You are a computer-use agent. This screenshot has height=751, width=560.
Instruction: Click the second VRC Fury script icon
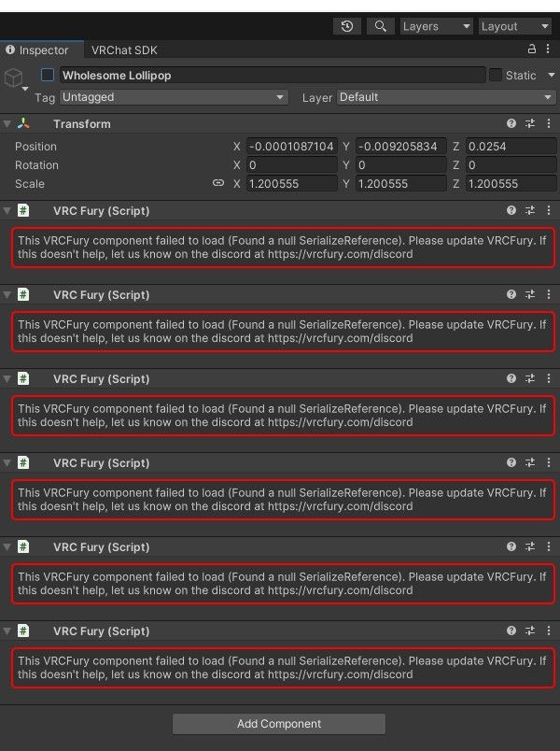tap(23, 294)
